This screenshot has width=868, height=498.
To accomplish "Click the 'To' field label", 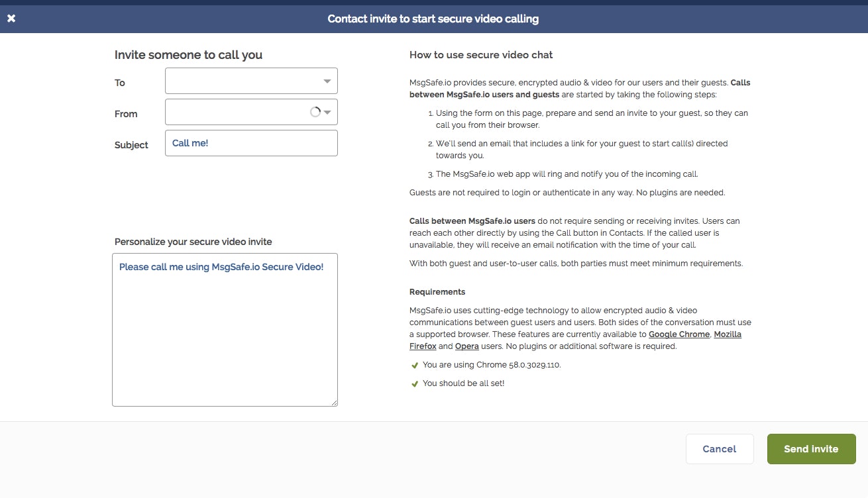I will [120, 83].
